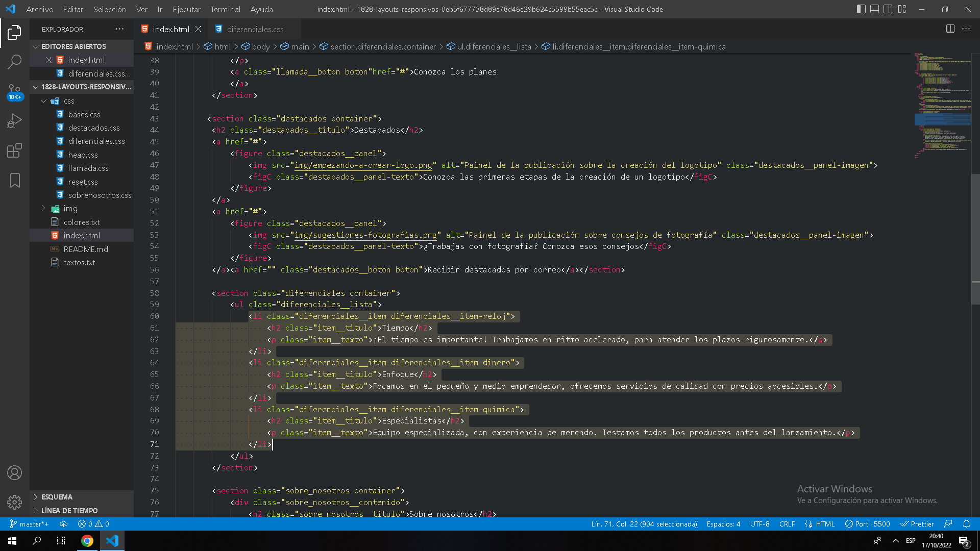The image size is (980, 551).
Task: Open editor more actions ellipsis
Action: [966, 29]
